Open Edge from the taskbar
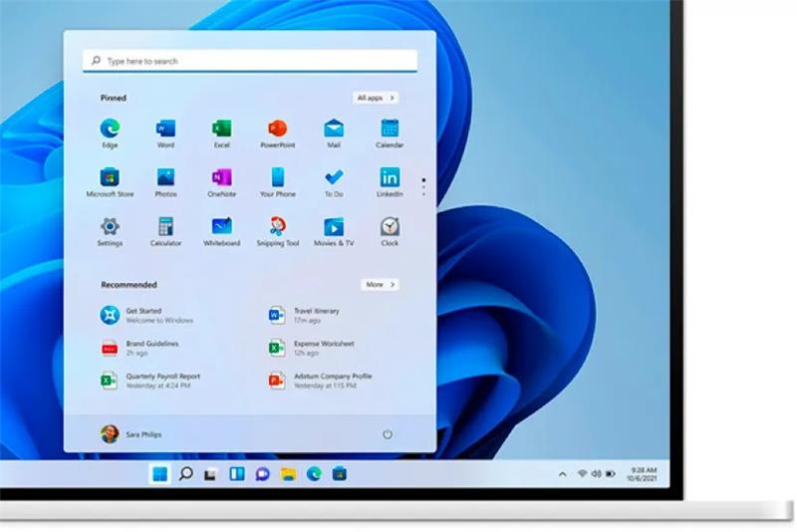 point(314,474)
